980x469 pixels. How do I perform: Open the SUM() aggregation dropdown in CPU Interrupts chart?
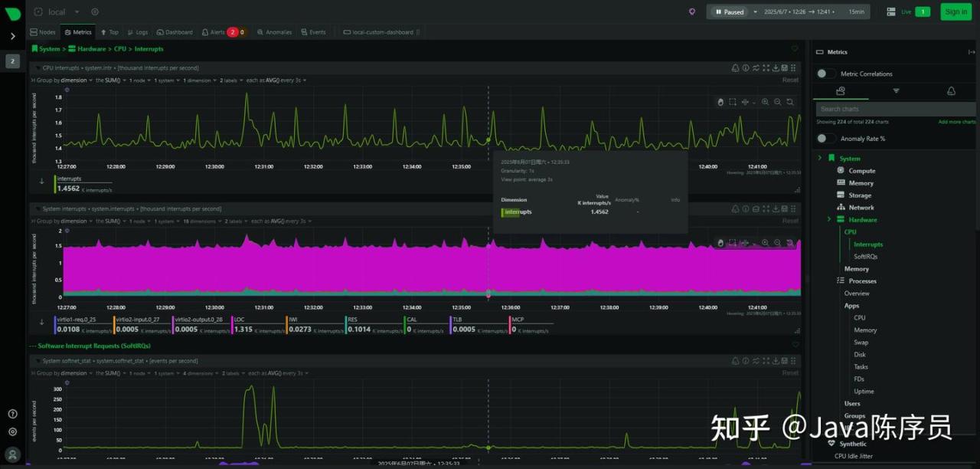(112, 80)
